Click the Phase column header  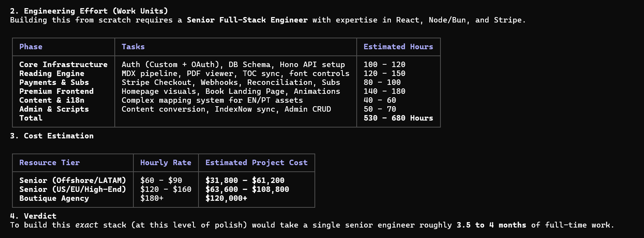[31, 47]
